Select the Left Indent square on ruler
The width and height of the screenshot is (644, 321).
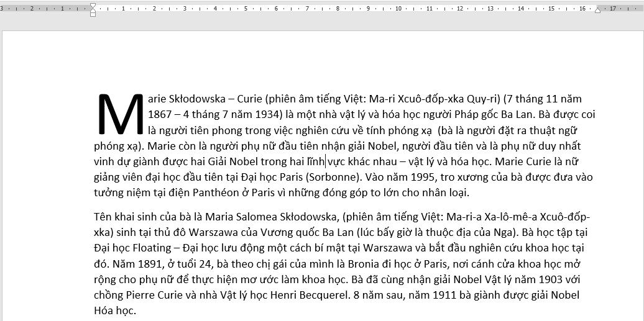93,14
